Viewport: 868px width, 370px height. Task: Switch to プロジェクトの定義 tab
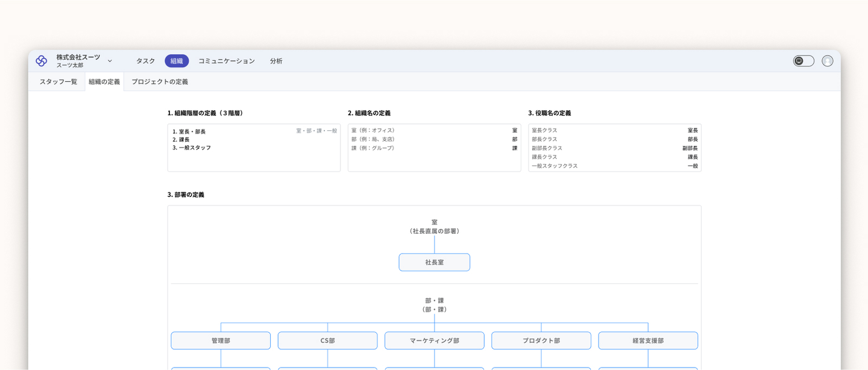click(x=160, y=82)
